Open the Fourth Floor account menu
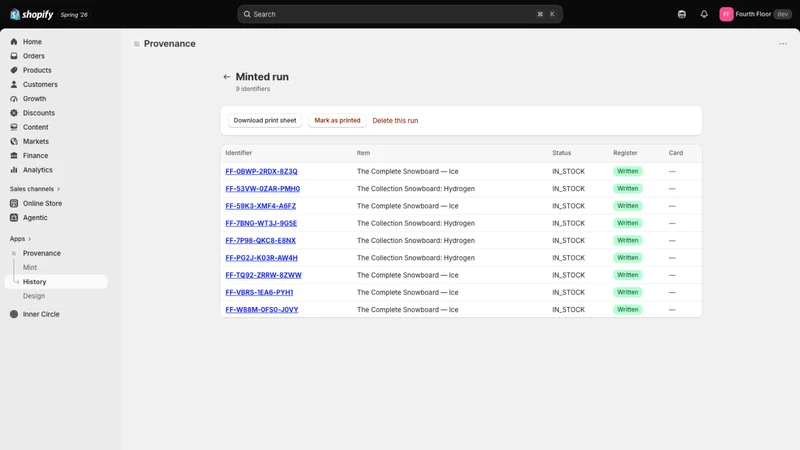This screenshot has width=800, height=450. tap(755, 14)
